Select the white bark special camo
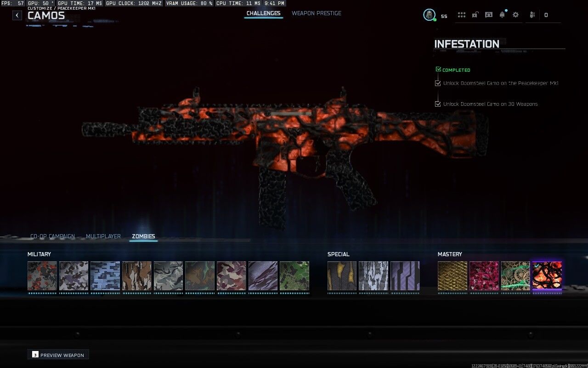Viewport: 588px width, 368px height. 373,276
